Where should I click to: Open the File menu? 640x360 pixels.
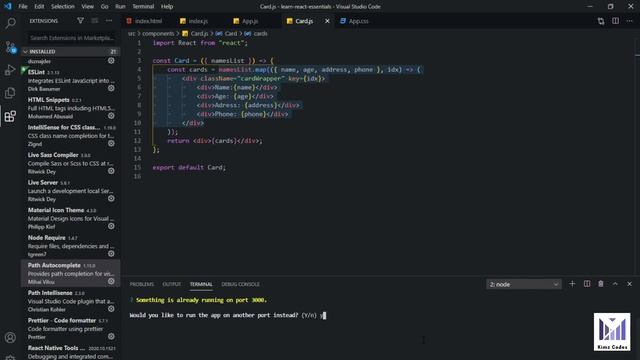click(x=23, y=7)
